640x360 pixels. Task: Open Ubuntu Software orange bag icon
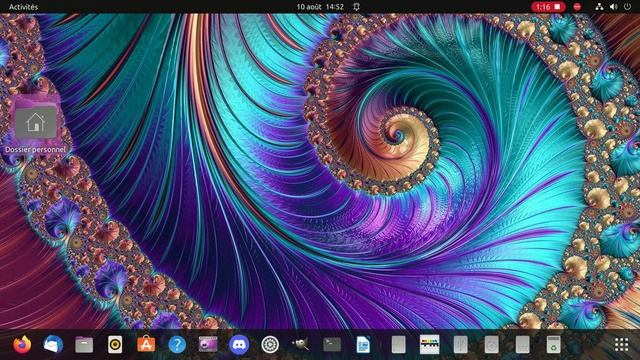(x=146, y=344)
